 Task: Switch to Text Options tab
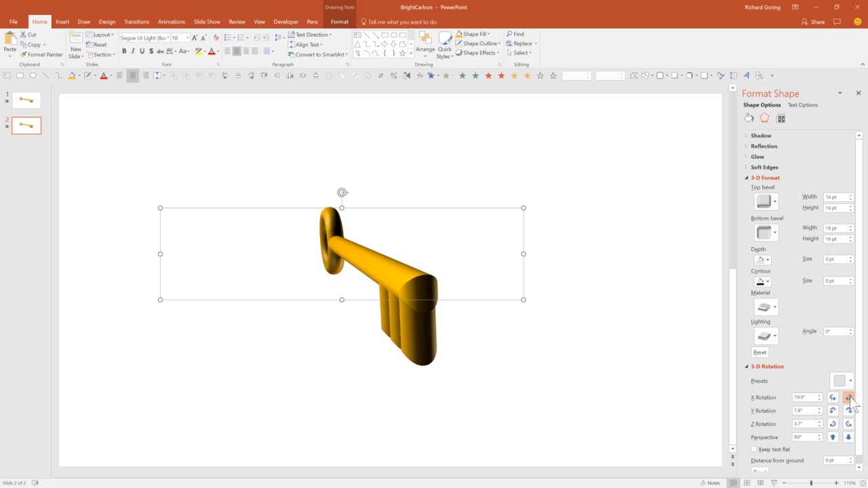803,105
